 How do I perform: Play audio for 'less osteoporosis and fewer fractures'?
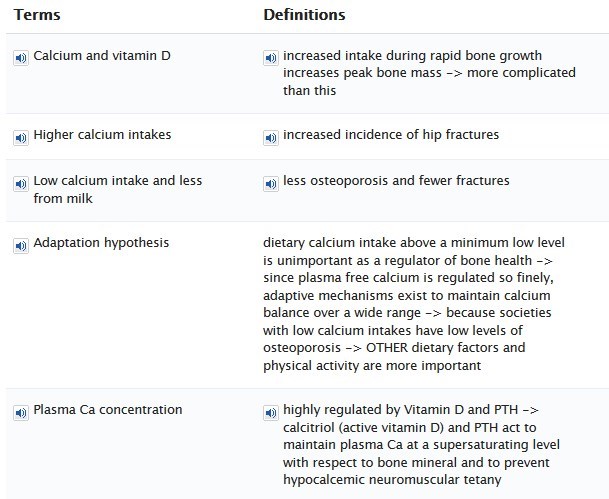click(x=271, y=184)
